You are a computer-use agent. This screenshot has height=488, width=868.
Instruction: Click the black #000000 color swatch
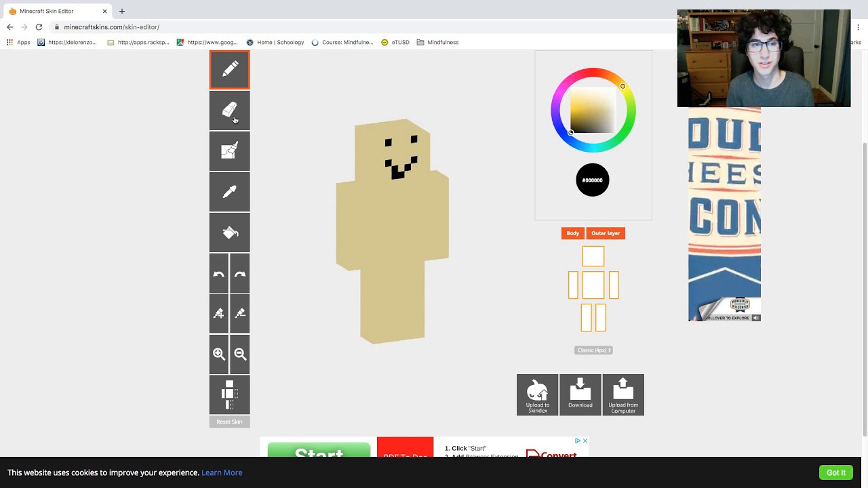pos(593,180)
